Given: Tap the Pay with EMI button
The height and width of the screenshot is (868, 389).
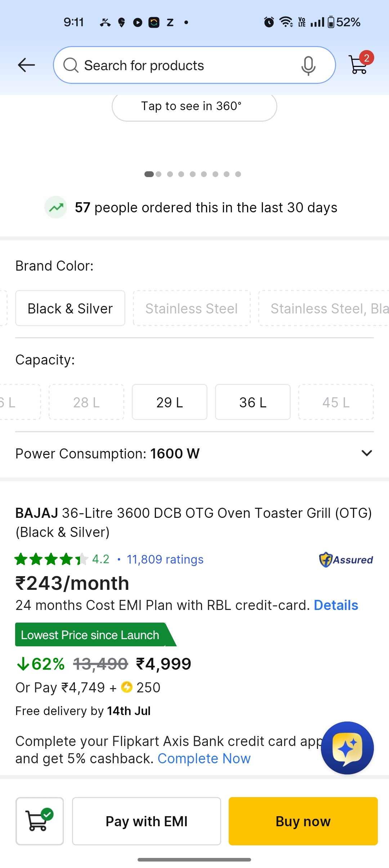Looking at the screenshot, I should [147, 821].
